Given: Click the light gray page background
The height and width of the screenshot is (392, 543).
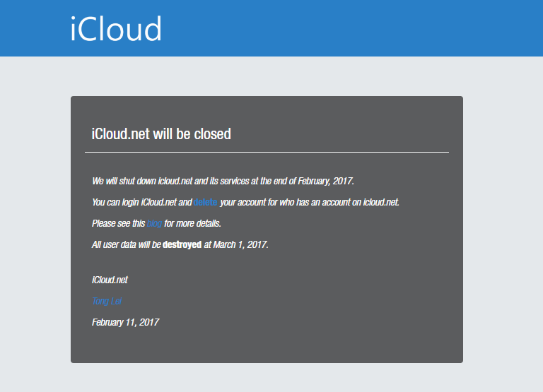Looking at the screenshot, I should point(502,212).
